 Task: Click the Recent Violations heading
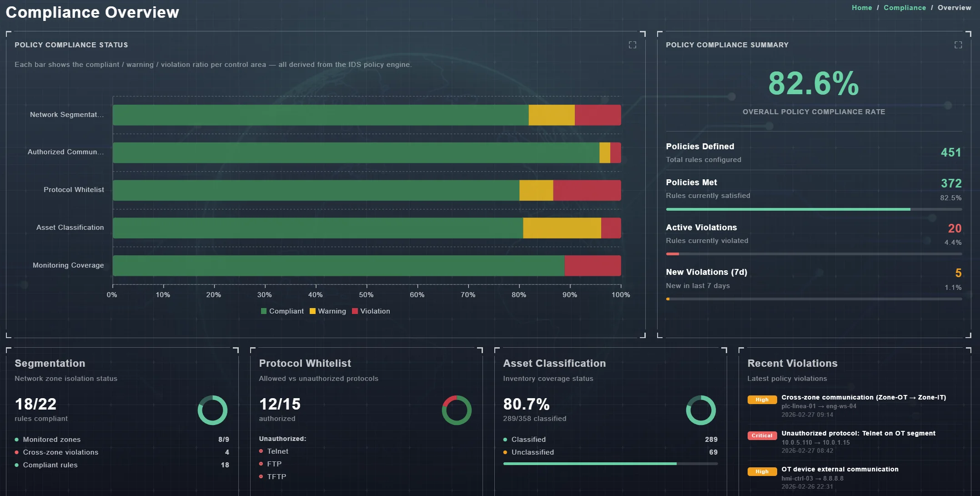(792, 364)
